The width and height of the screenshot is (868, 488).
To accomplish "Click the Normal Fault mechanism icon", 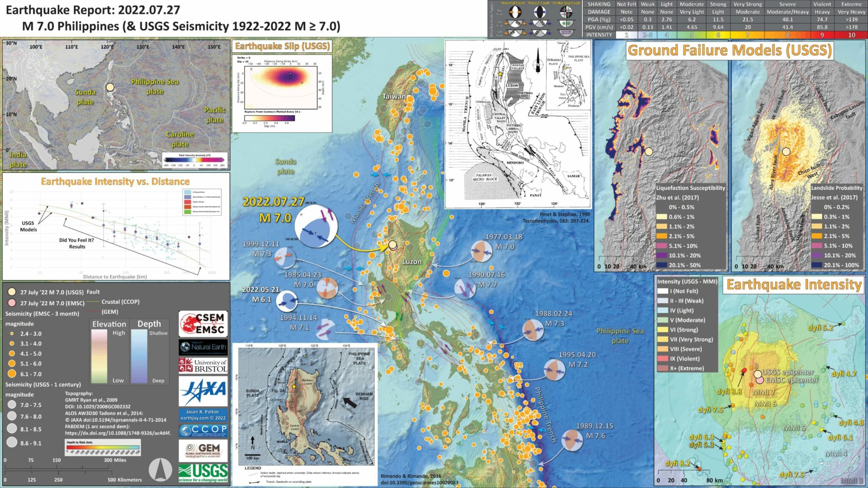I will 515,12.
